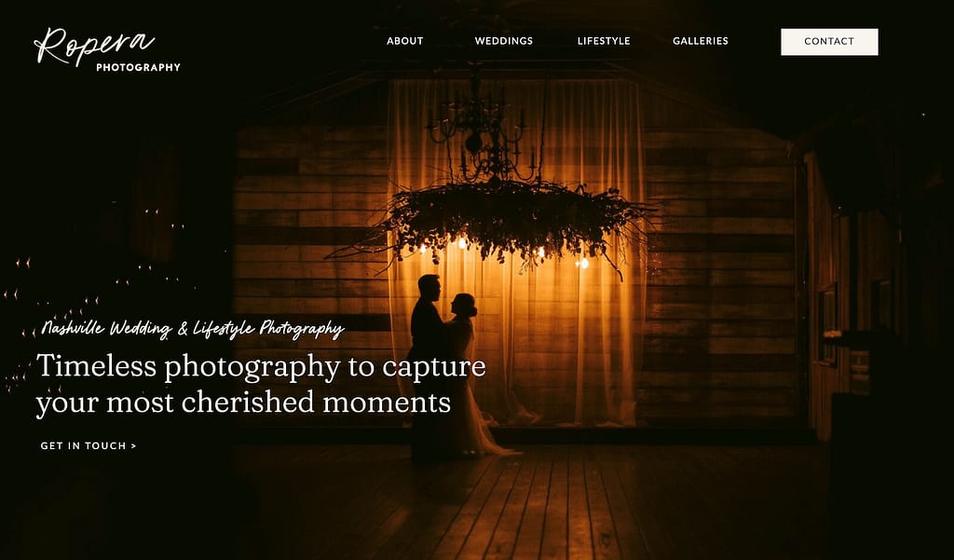Click the Nashville Wedding & Lifestyle Photography tagline
Viewport: 954px width, 560px height.
pos(193,329)
